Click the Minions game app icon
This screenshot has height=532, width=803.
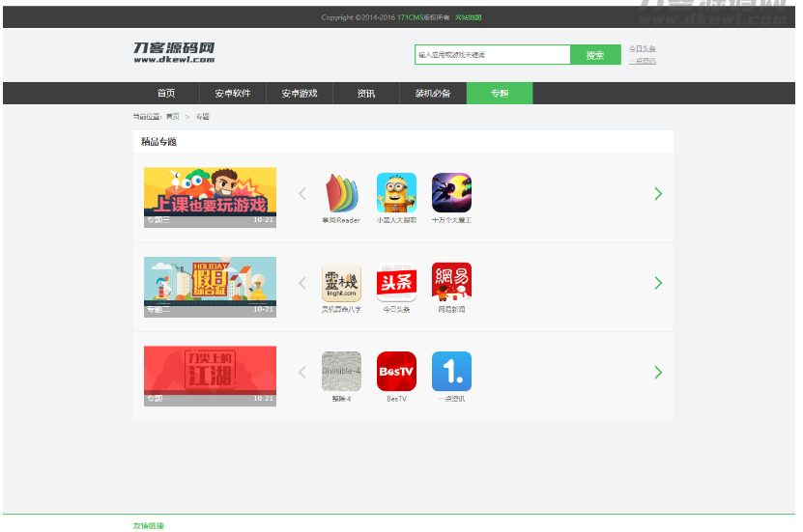coord(396,193)
